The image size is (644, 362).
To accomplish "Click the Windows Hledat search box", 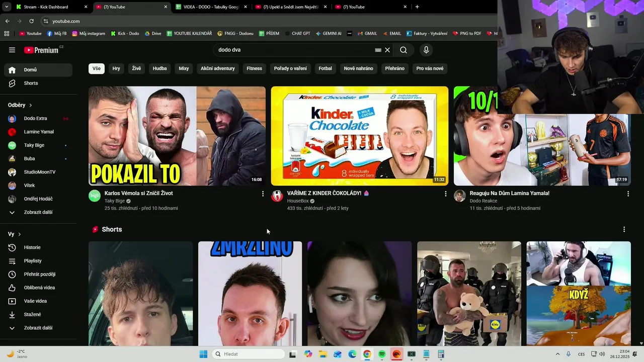I will [x=249, y=354].
